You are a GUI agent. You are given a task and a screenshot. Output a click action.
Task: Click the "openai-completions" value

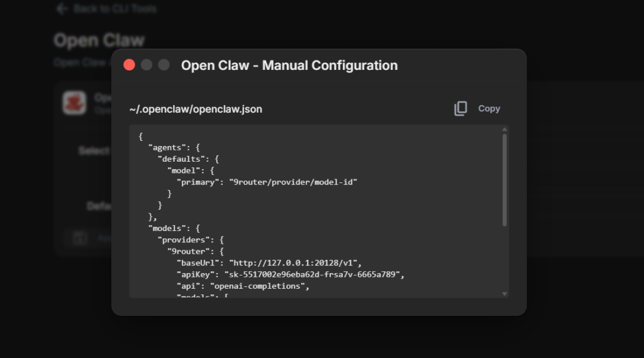coord(257,286)
